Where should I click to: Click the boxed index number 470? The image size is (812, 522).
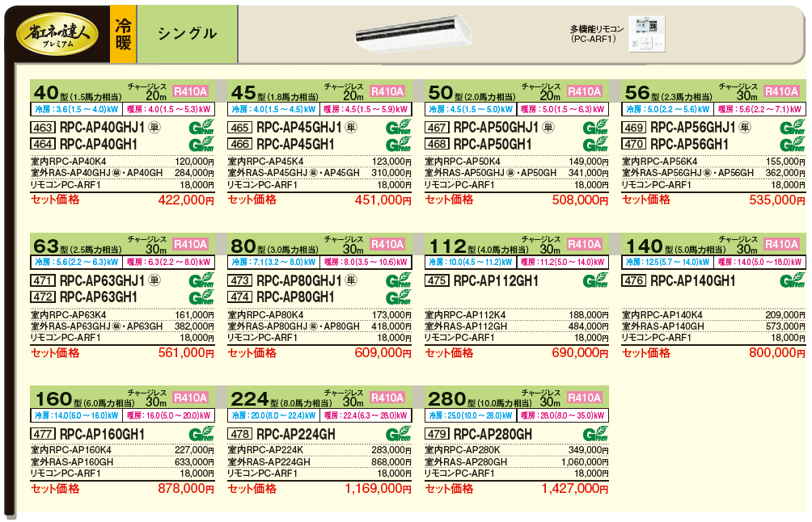(634, 145)
